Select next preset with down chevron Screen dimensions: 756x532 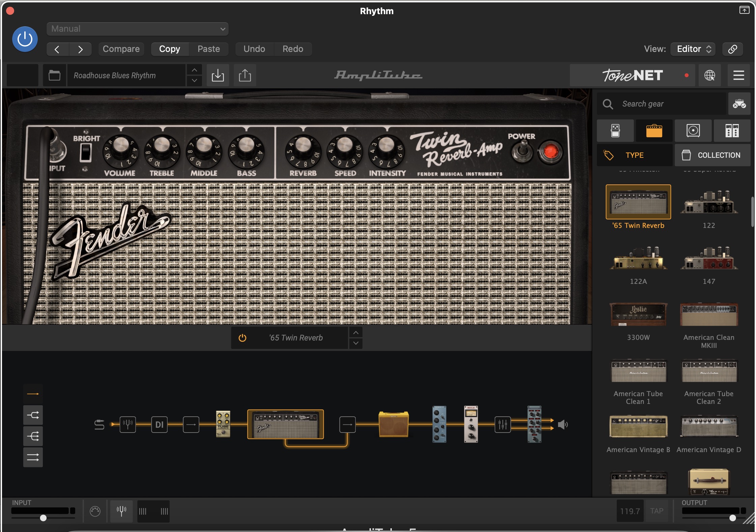194,81
